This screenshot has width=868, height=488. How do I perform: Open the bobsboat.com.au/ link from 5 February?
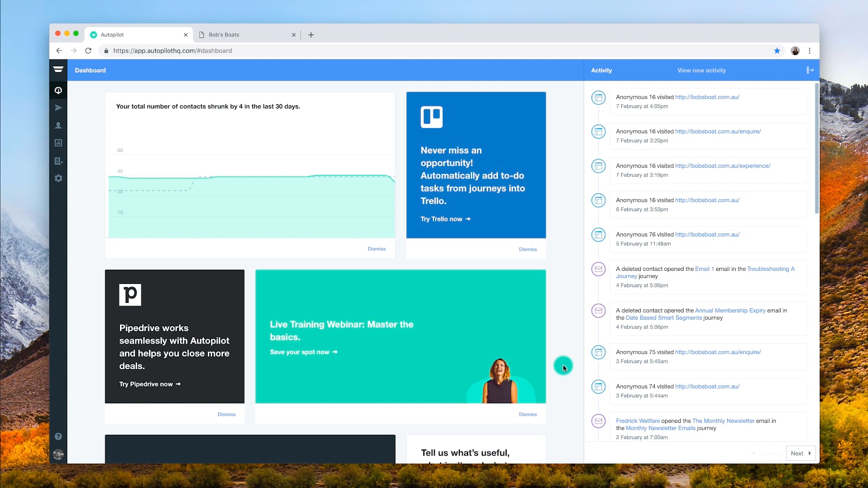[707, 235]
